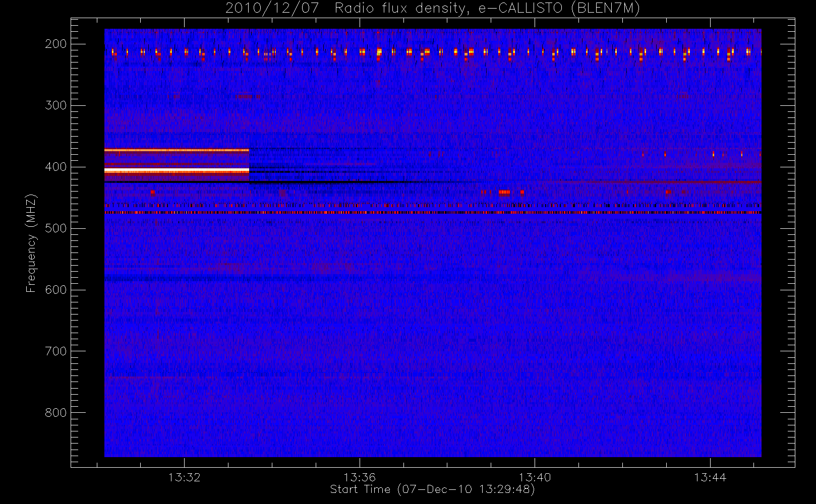The width and height of the screenshot is (816, 504).
Task: Click the 13:32 time tick label
Action: pyautogui.click(x=185, y=477)
